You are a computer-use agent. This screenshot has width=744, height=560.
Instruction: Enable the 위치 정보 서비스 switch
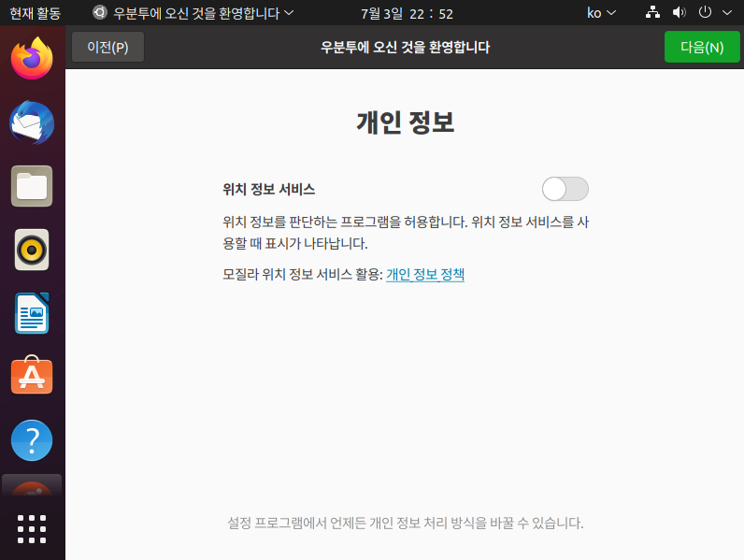[x=565, y=189]
